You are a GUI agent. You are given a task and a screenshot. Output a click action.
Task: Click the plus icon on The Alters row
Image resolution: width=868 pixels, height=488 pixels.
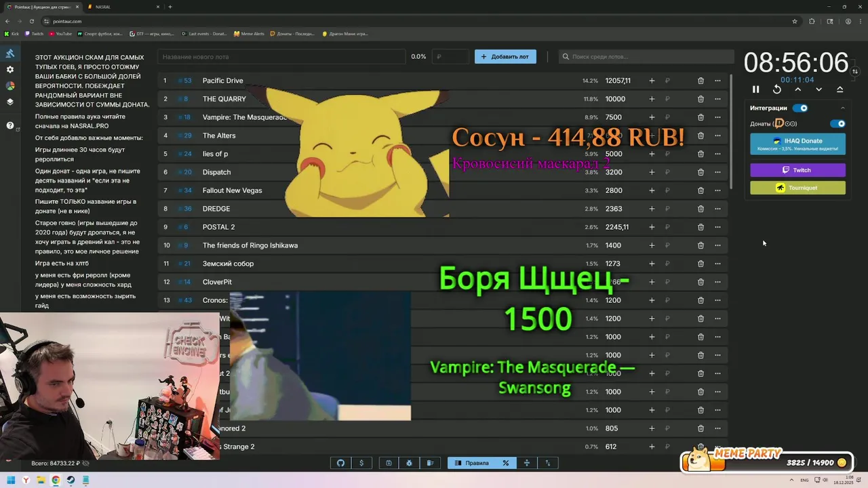tap(652, 136)
